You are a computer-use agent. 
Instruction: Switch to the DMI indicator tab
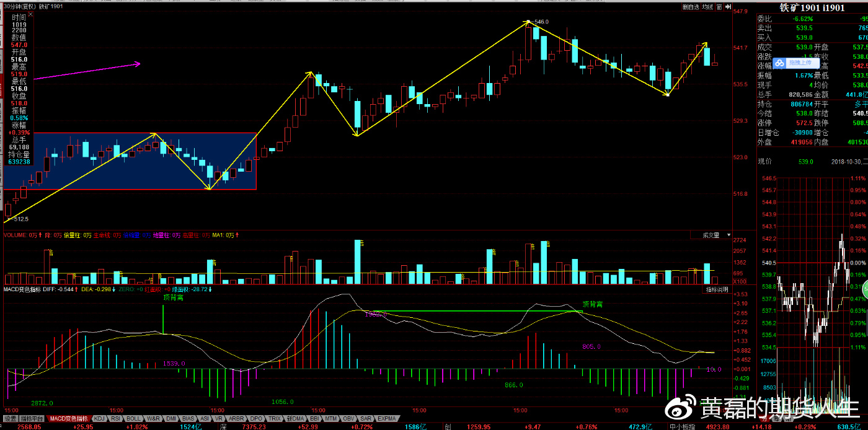click(171, 418)
